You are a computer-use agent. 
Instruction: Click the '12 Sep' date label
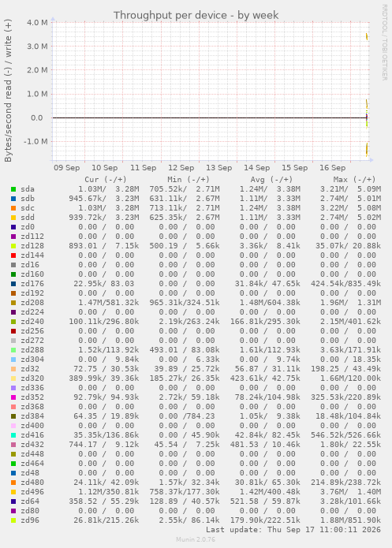point(181,168)
